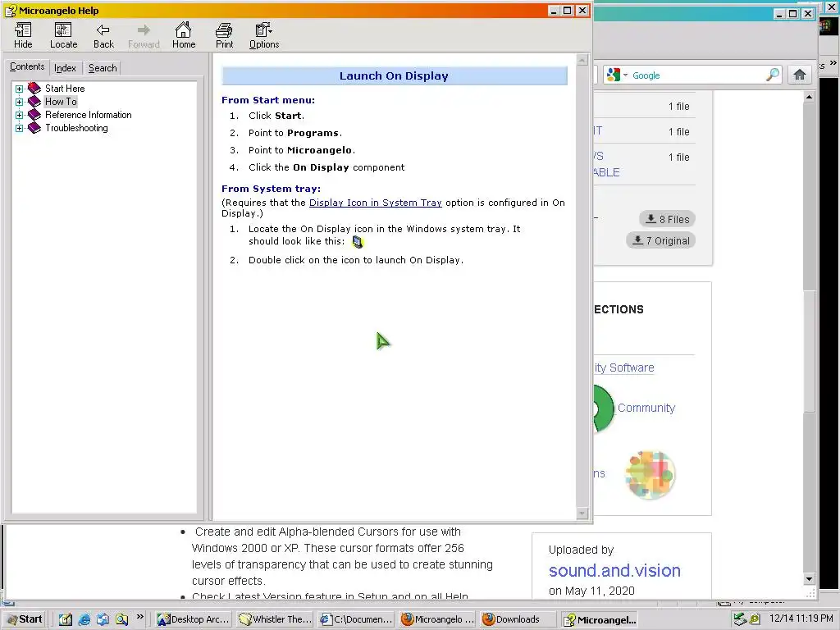Click the colorful circular collection thumbnail
Image resolution: width=840 pixels, height=630 pixels.
[x=651, y=475]
